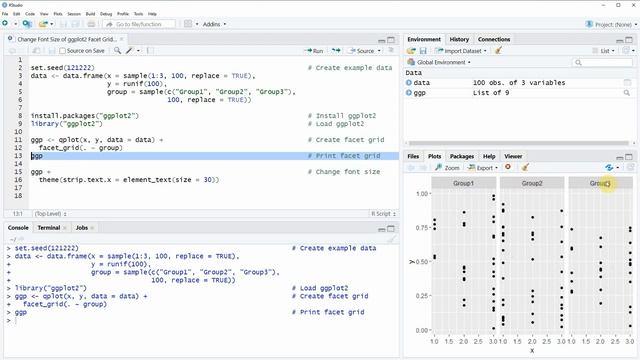Open the Tools menu
Viewport: 640px width, 360px height.
coord(139,14)
